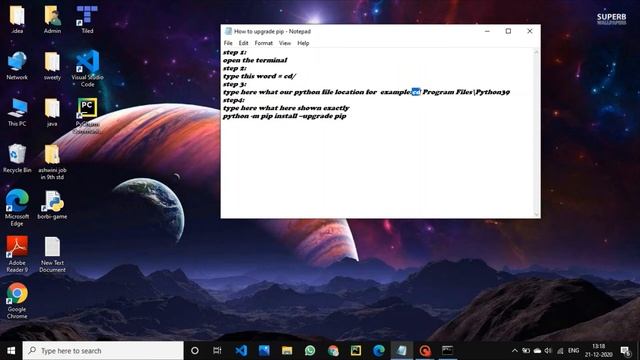Open the Edit menu in Notepad
The height and width of the screenshot is (360, 640).
point(243,43)
